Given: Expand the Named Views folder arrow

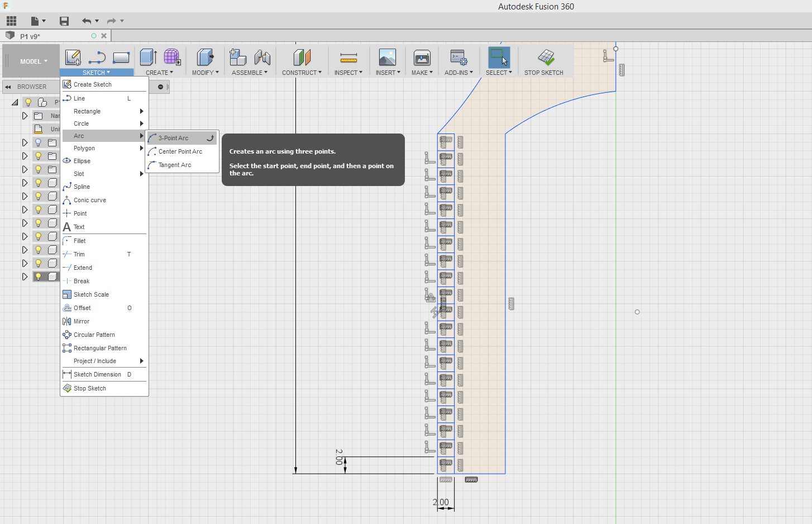Looking at the screenshot, I should coord(25,116).
